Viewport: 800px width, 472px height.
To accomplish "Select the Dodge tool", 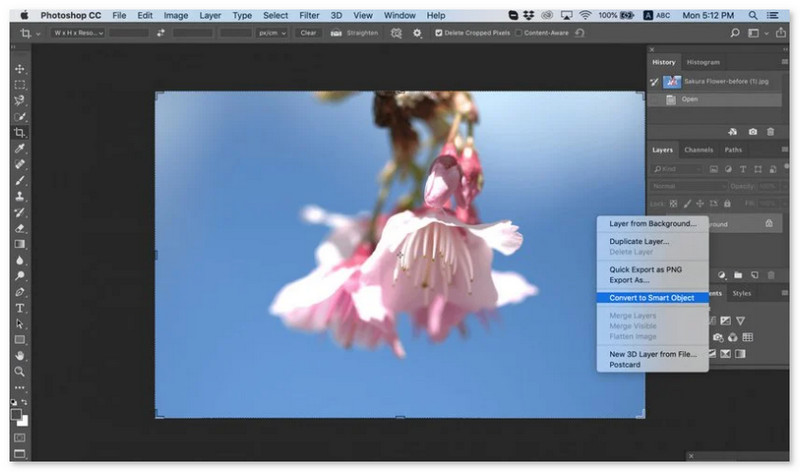I will pos(20,276).
